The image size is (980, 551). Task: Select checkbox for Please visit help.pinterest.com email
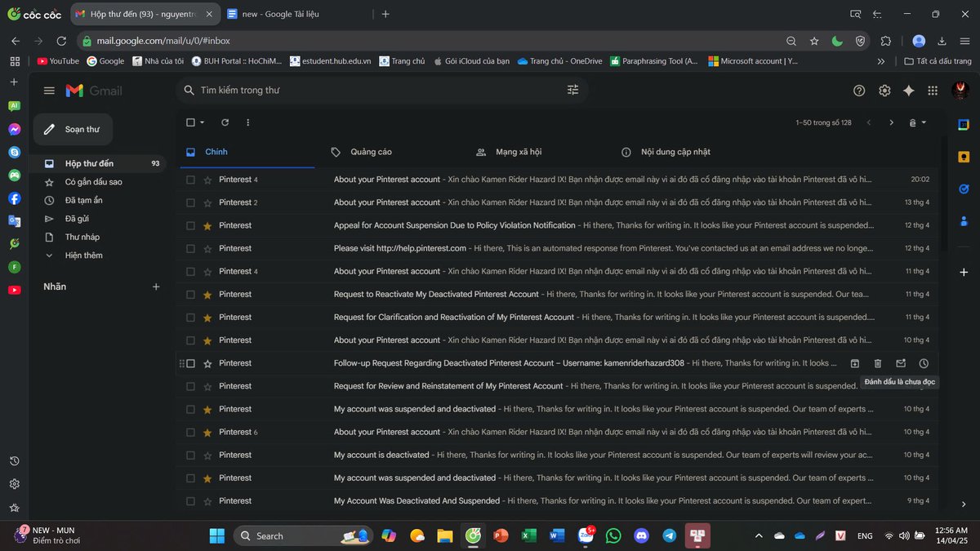coord(190,248)
